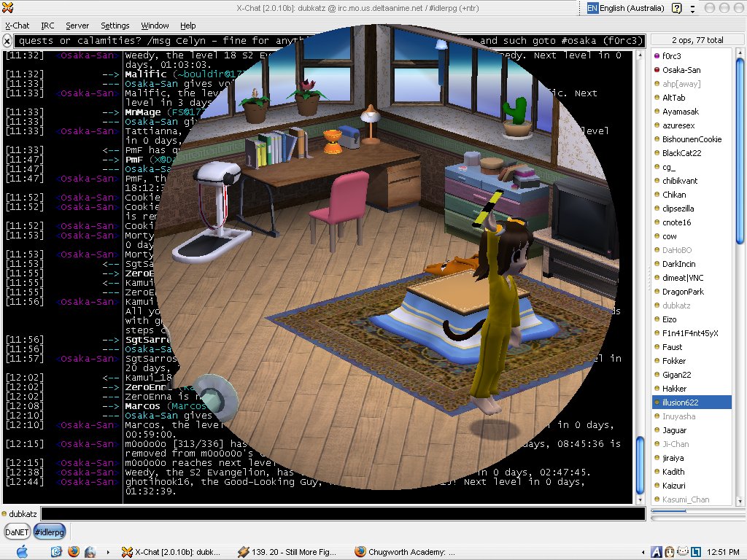Click the dubkatz nickname button
747x560 pixels.
point(20,514)
